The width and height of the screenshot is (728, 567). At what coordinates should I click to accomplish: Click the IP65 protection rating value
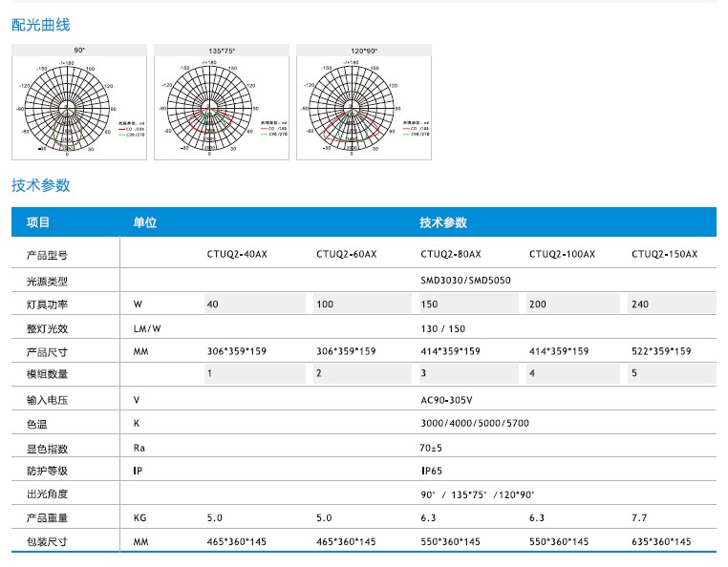point(432,471)
